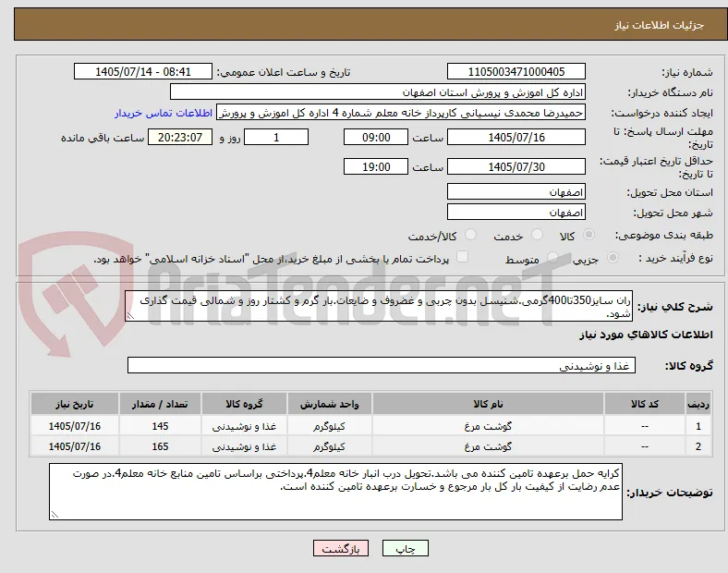Click the بازگشت back button
728x573 pixels.
click(x=341, y=548)
